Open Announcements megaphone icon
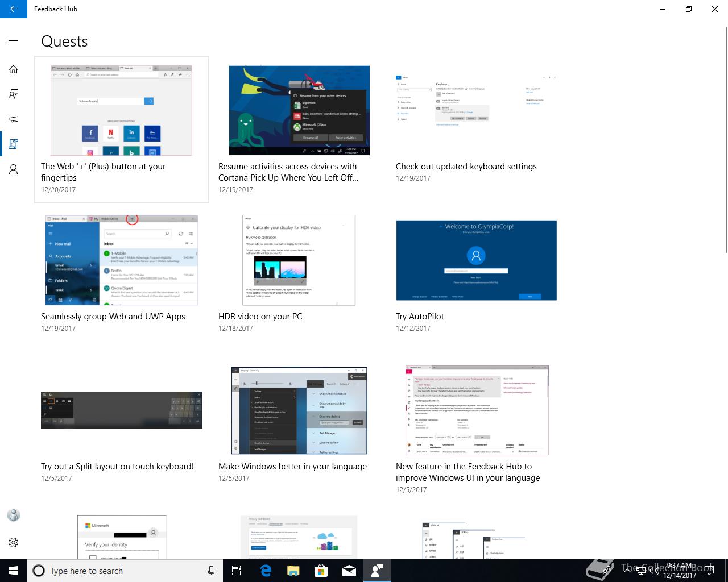Screen dimensions: 728x582 pos(14,119)
